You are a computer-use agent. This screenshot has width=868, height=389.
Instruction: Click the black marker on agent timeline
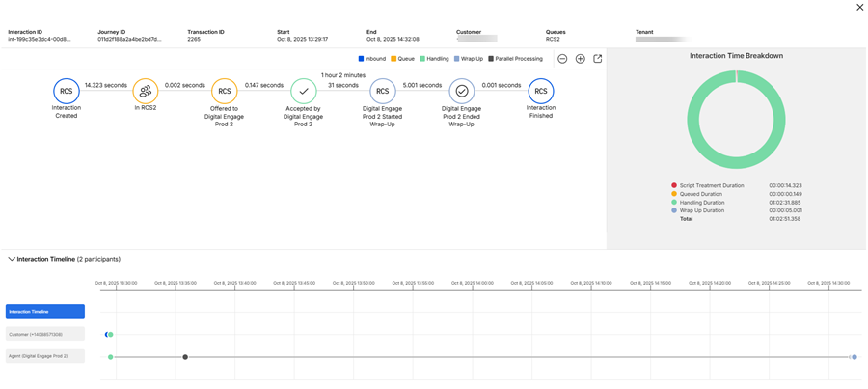tap(185, 357)
